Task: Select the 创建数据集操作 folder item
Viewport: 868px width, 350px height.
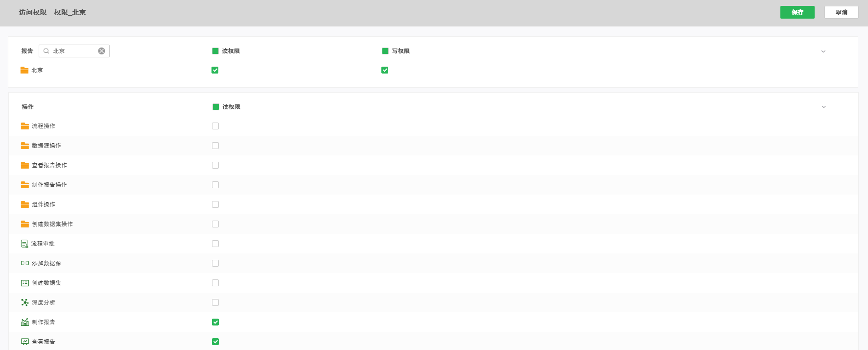Action: (52, 224)
